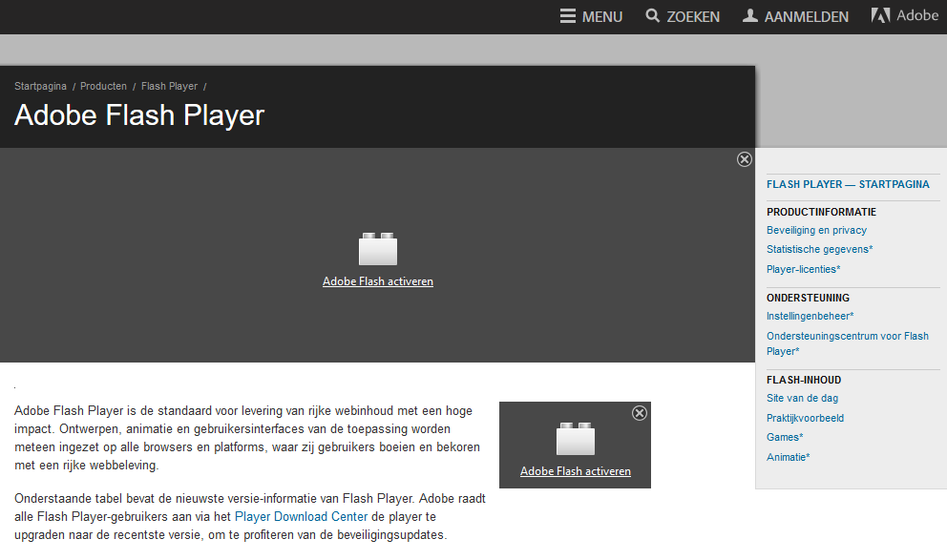This screenshot has width=947, height=560.
Task: Open Beveiliging en privacy link
Action: click(x=816, y=230)
